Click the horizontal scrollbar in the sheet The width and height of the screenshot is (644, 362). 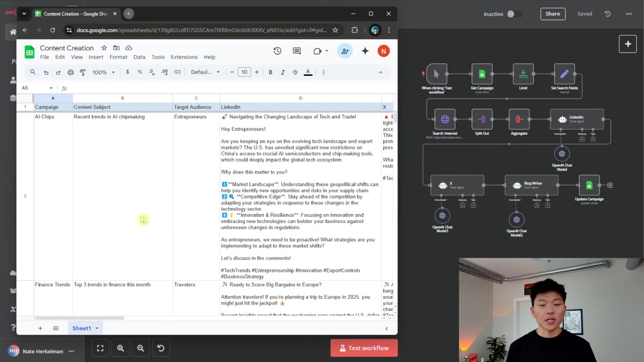click(80, 318)
